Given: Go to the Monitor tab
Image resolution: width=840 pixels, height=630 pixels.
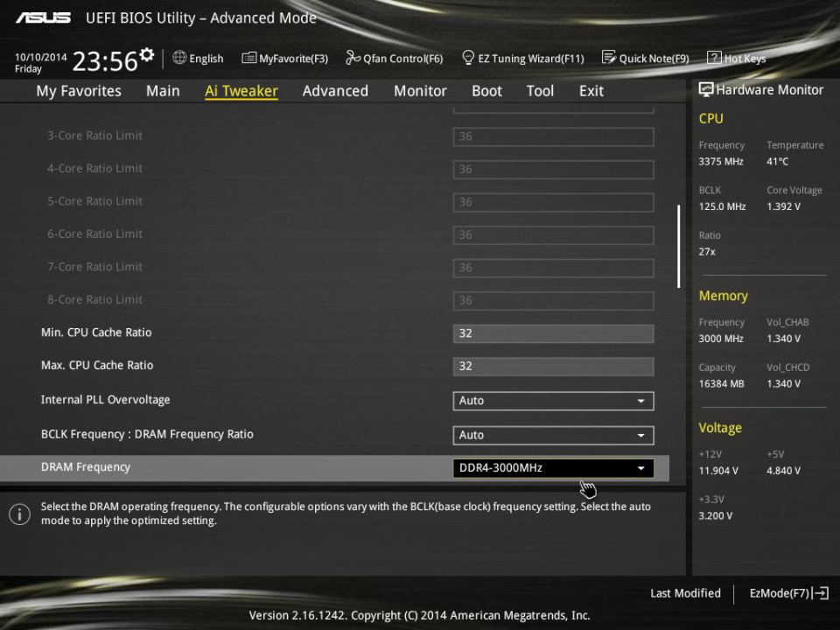Looking at the screenshot, I should coord(420,91).
